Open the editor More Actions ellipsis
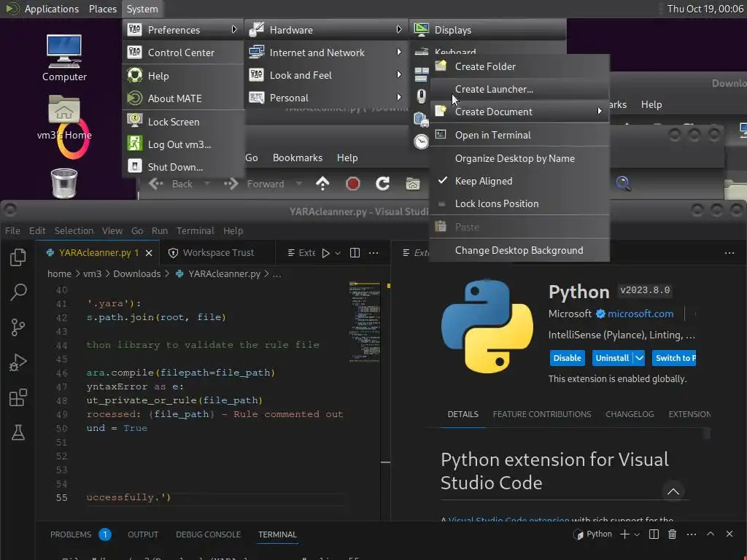 [x=373, y=253]
